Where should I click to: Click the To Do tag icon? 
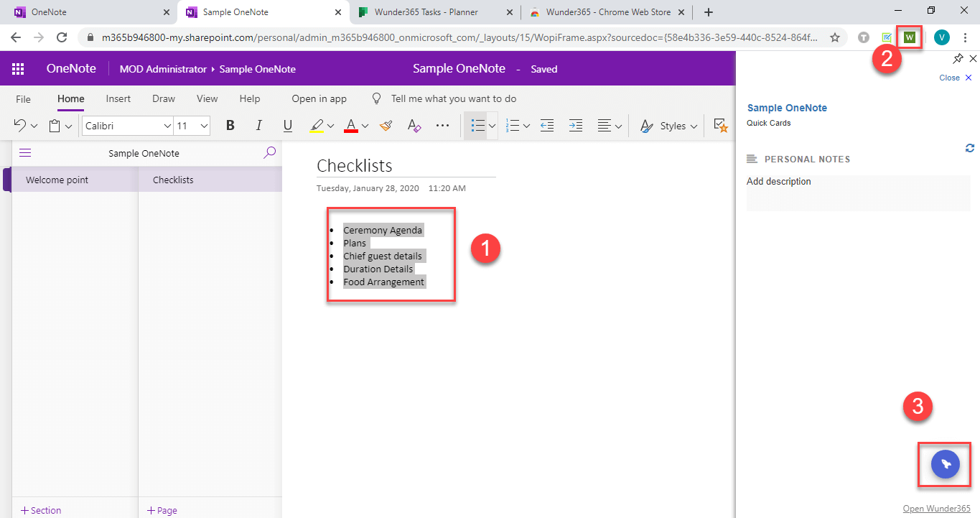click(721, 126)
